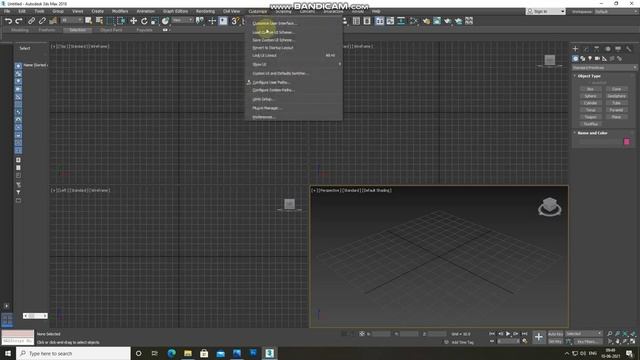Open the Selected key filter dropdown
640x360 pixels.
tap(584, 334)
